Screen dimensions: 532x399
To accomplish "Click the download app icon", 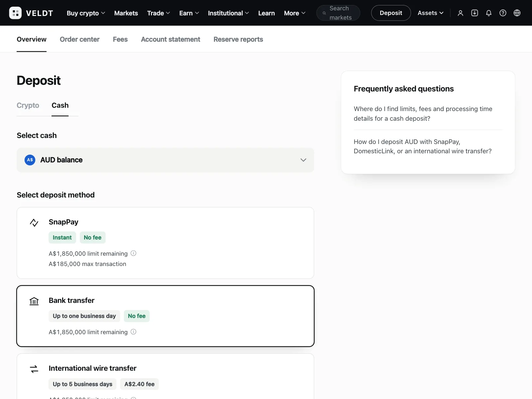I will tap(474, 13).
